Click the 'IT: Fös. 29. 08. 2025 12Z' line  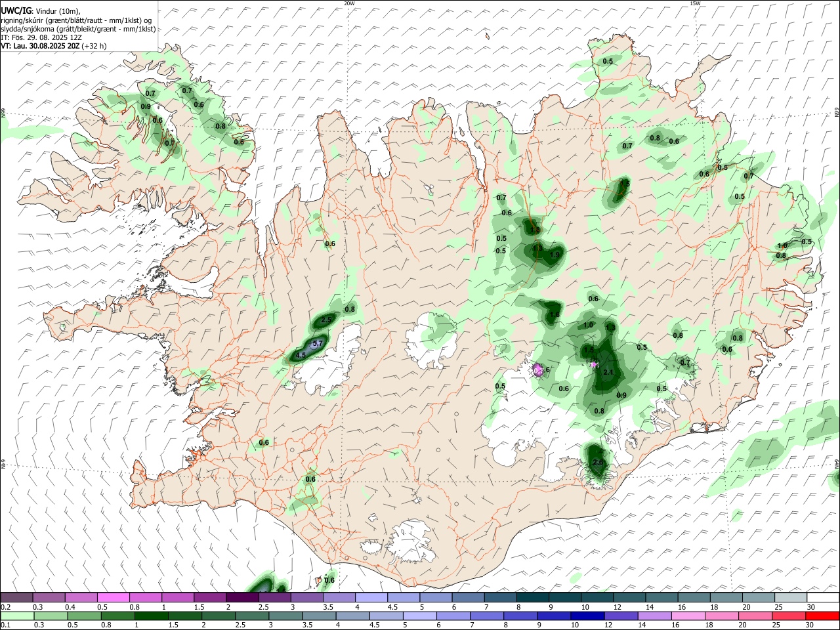(41, 37)
